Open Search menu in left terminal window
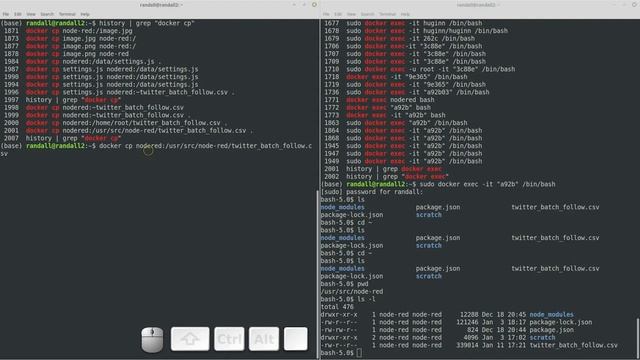Viewport: 640px width, 360px height. (47, 14)
